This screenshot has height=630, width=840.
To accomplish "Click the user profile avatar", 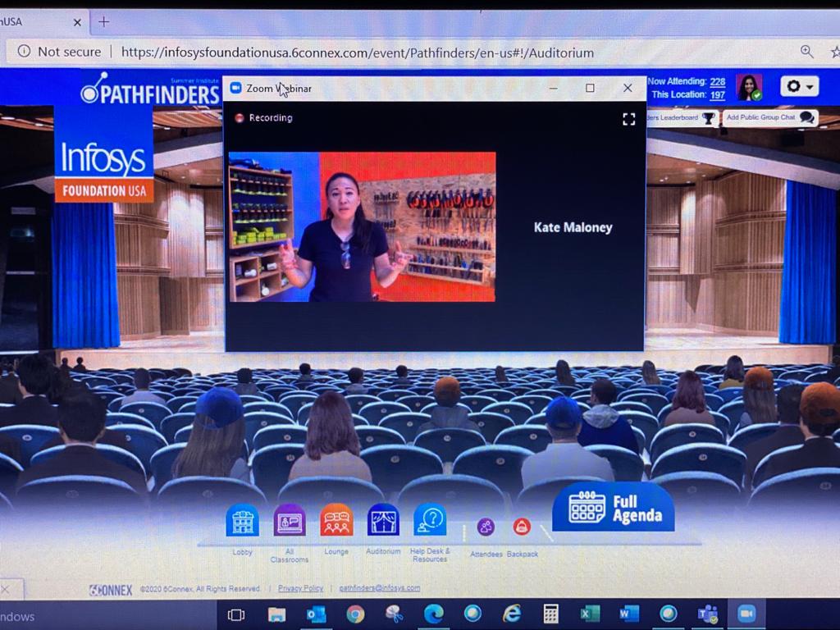I will coord(749,87).
